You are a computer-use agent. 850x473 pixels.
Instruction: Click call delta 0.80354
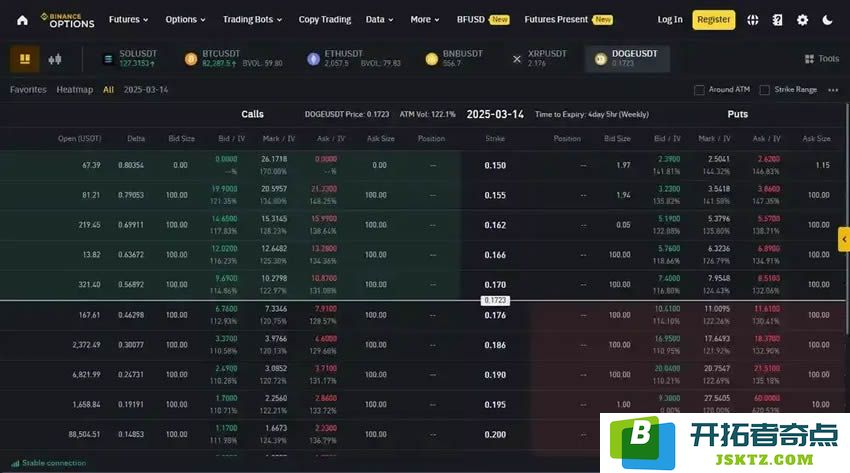(131, 165)
